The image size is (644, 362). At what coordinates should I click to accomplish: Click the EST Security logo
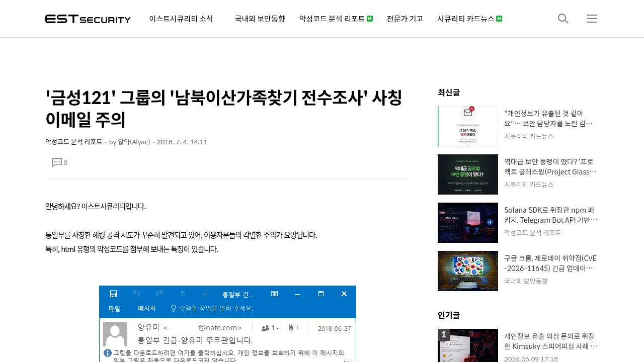click(x=88, y=19)
